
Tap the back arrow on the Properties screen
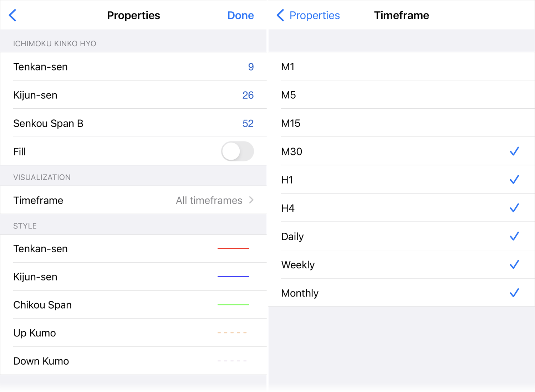click(13, 15)
